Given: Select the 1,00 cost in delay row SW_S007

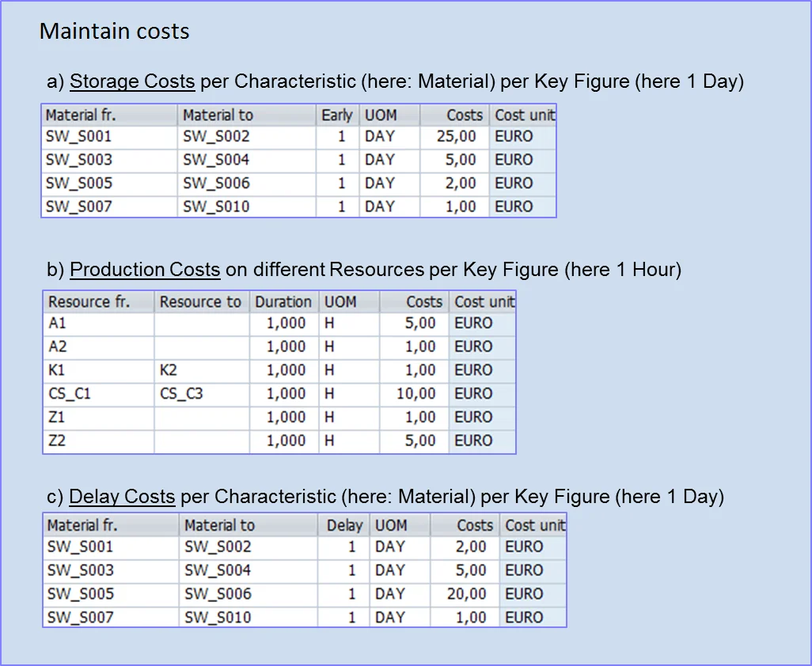Looking at the screenshot, I should coord(465,618).
